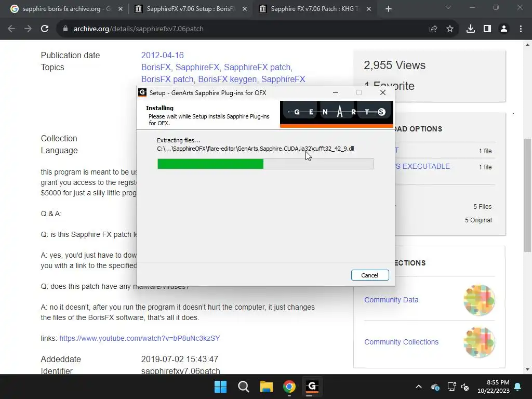Screen dimensions: 532x399
Task: Click the network display tray icon
Action: [451, 387]
